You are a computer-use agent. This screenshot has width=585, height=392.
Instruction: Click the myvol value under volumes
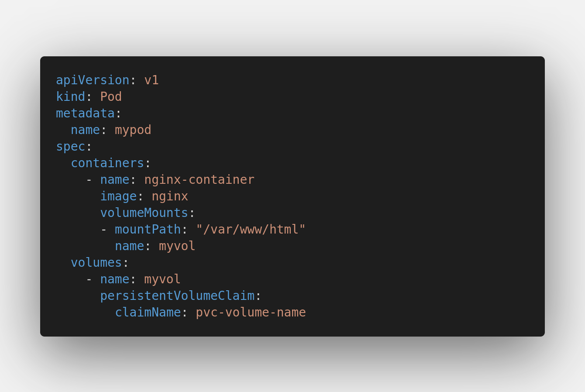pos(162,279)
